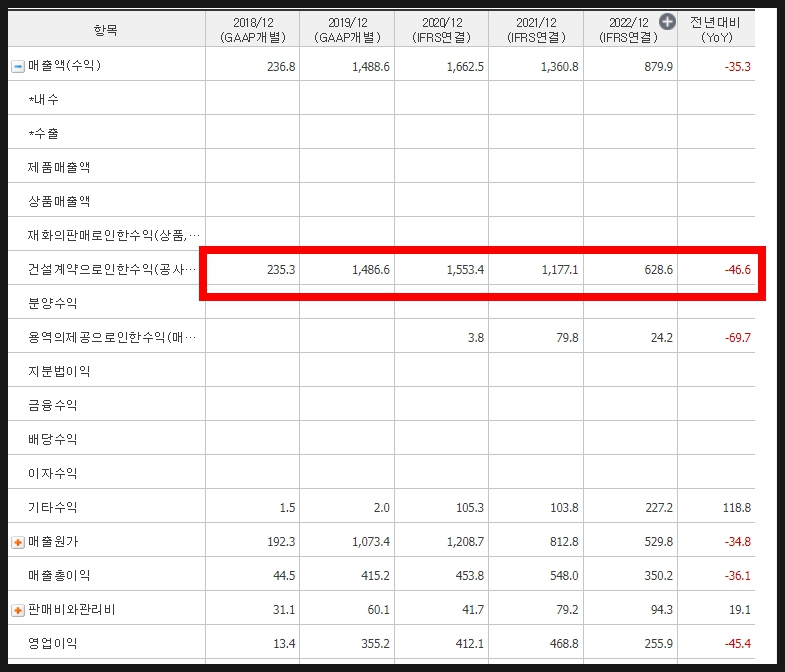Select the 2018/12 (GAAP개별) column header
785x672 pixels.
[x=253, y=30]
